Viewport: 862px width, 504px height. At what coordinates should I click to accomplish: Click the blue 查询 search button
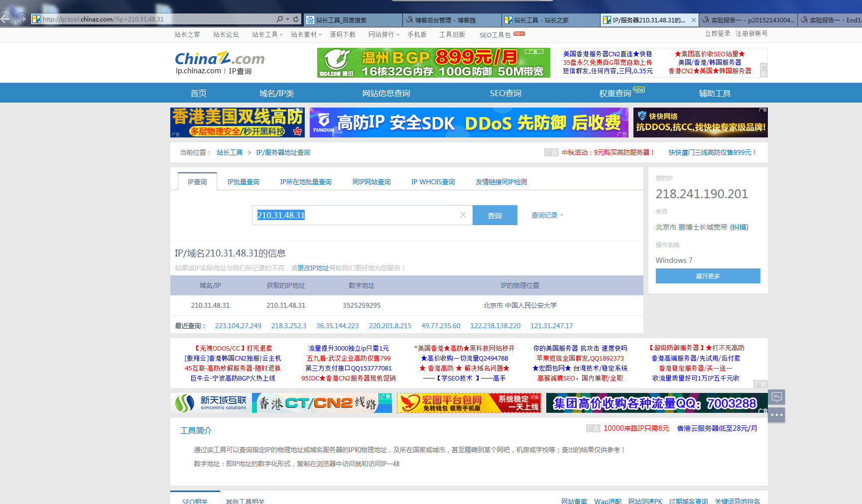pos(495,215)
